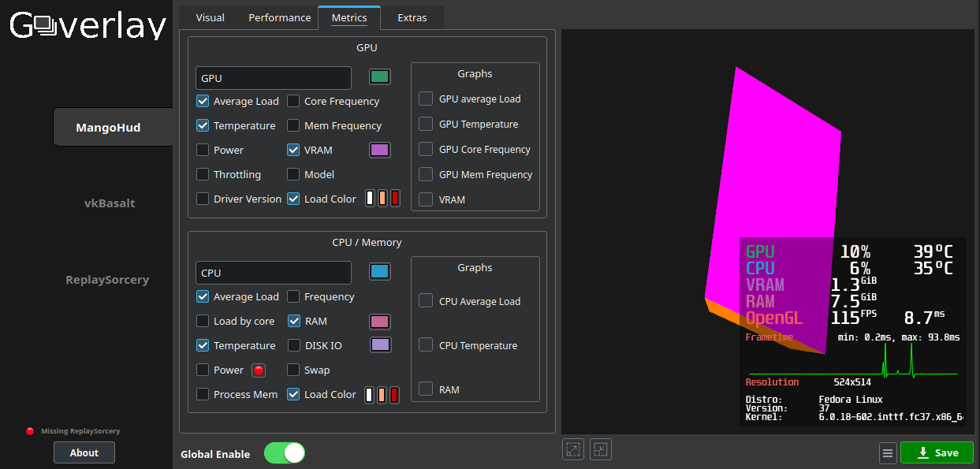Pick CPU load color red swatch
This screenshot has height=469, width=980.
click(x=395, y=394)
